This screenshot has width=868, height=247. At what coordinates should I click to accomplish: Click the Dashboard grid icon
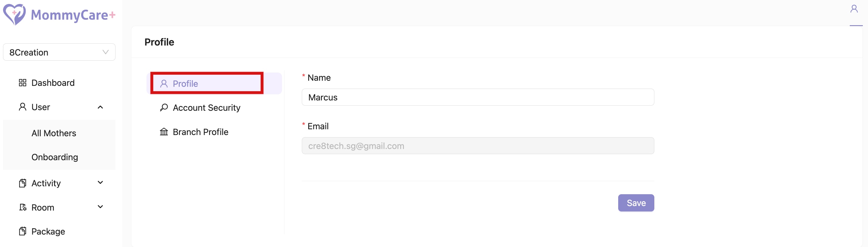click(22, 83)
